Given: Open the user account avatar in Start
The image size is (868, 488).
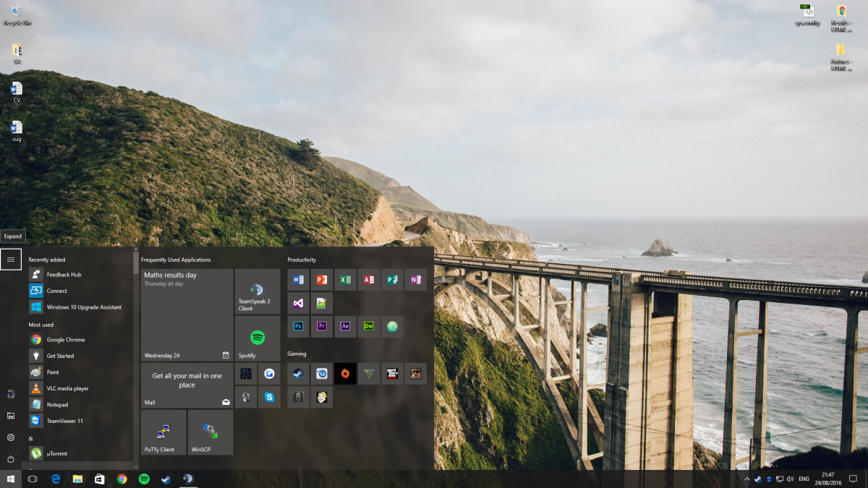Looking at the screenshot, I should (11, 394).
